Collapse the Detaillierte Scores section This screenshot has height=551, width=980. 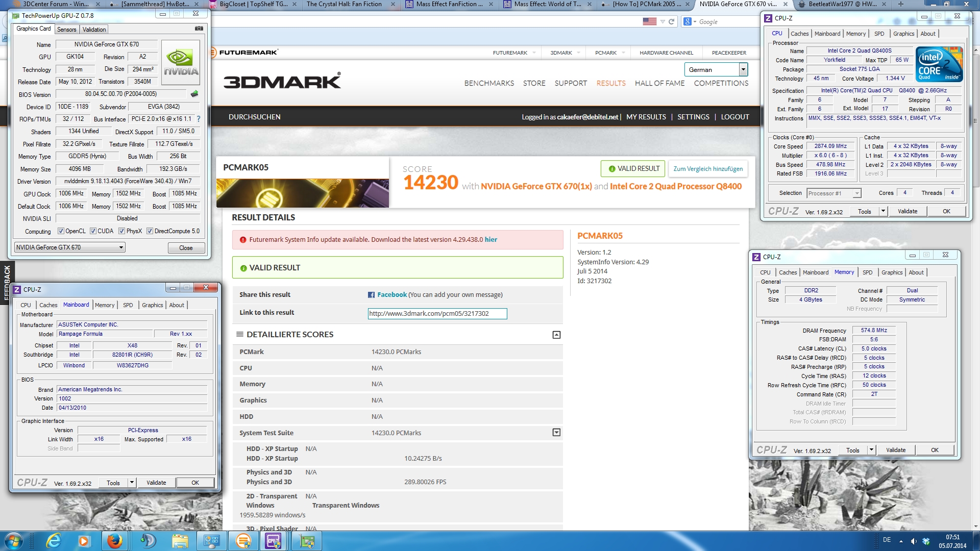[x=556, y=335]
